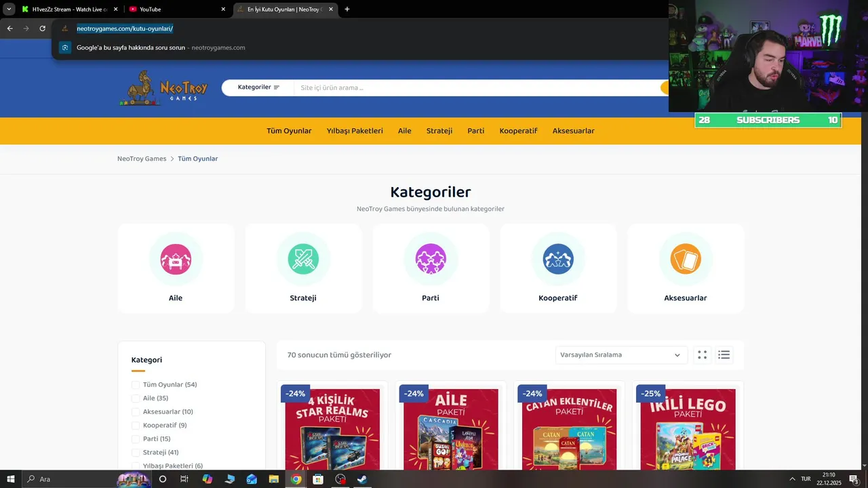Check the Aile (35) filter
The image size is (868, 488).
tap(136, 399)
